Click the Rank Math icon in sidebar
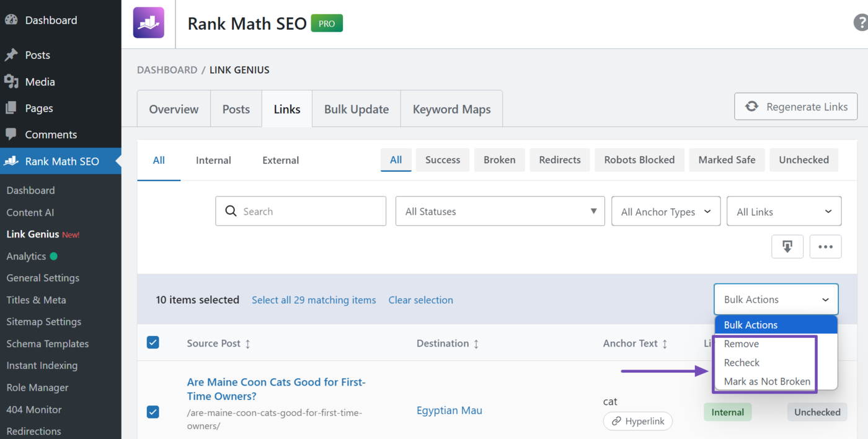The height and width of the screenshot is (439, 868). (x=11, y=161)
